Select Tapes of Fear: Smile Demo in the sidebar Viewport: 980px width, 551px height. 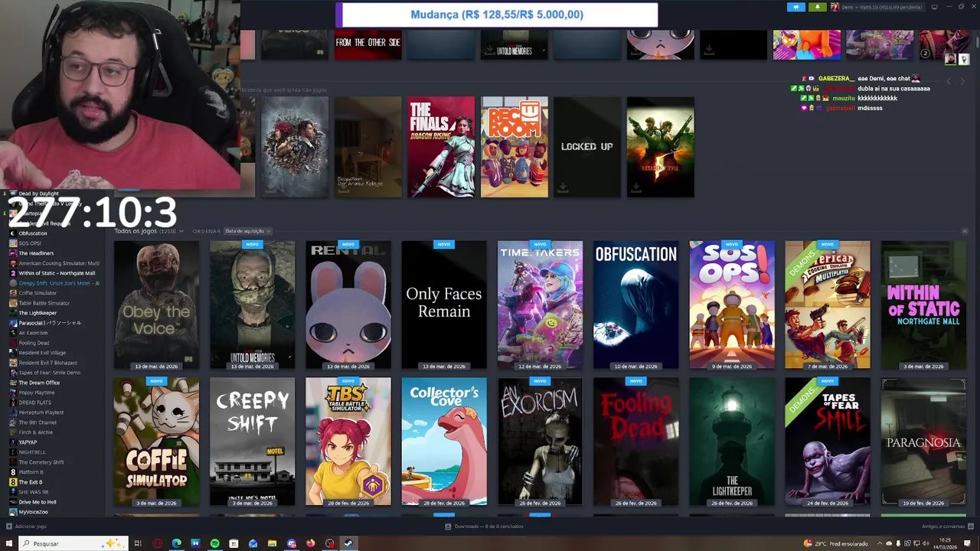[x=49, y=373]
